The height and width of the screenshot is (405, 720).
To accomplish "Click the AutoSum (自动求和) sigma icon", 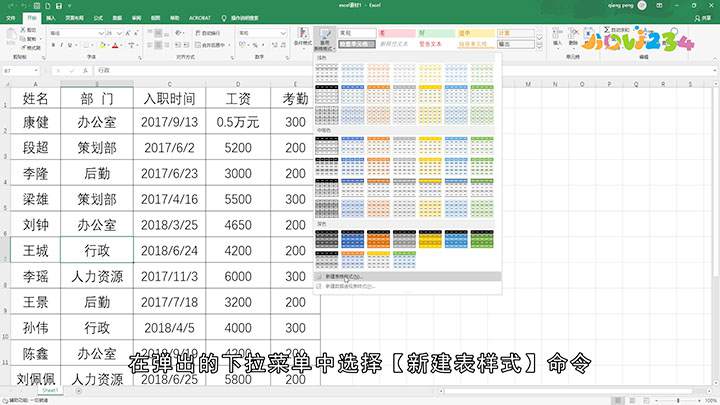I will coord(607,30).
